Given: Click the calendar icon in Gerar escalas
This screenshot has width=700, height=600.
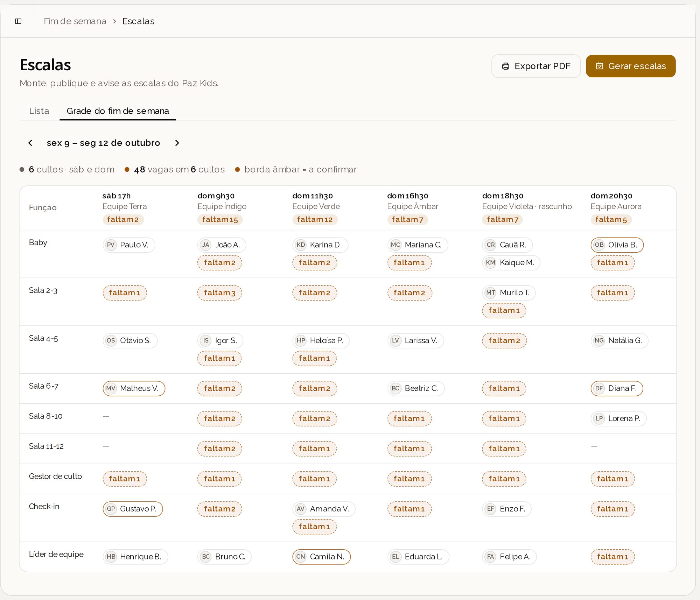Looking at the screenshot, I should tap(600, 66).
